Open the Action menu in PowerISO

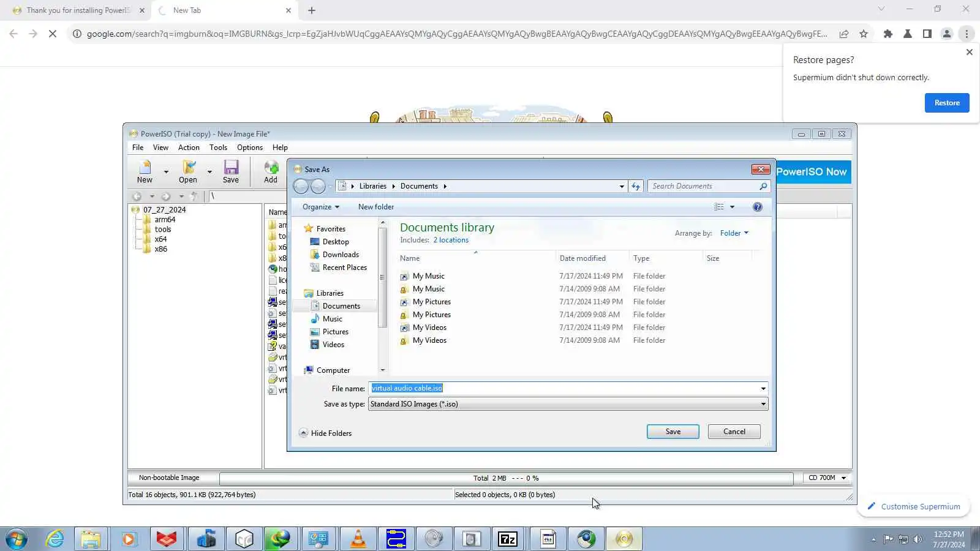(189, 148)
